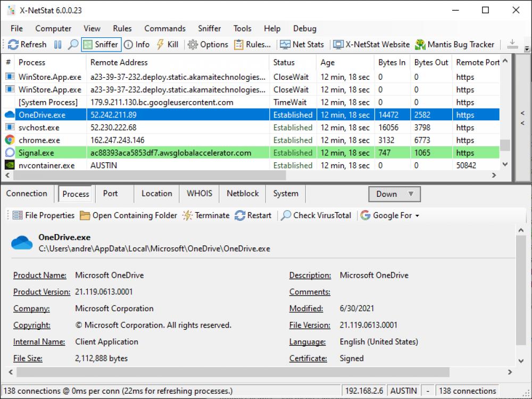
Task: Check OneDrive.exe on VirusTotal
Action: (317, 215)
